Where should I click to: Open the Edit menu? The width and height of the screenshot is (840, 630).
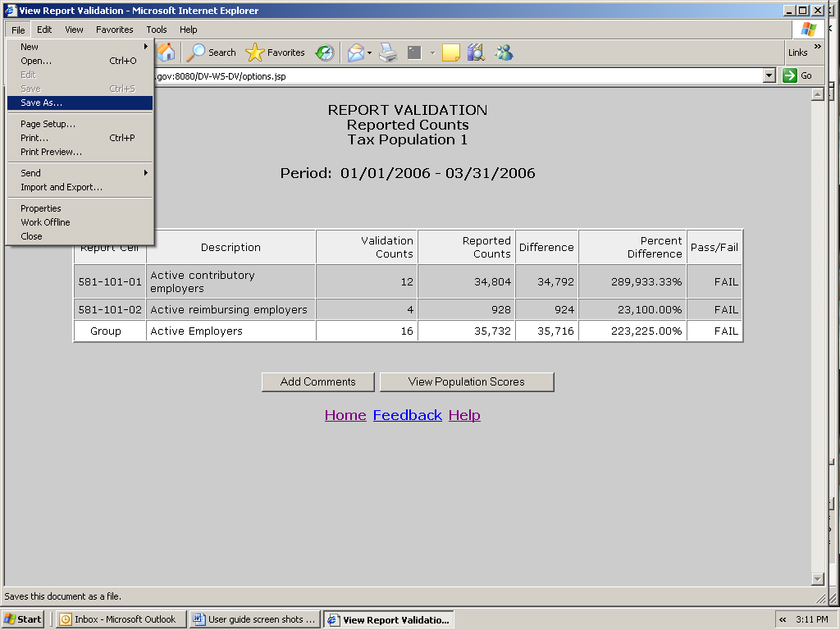coord(44,30)
